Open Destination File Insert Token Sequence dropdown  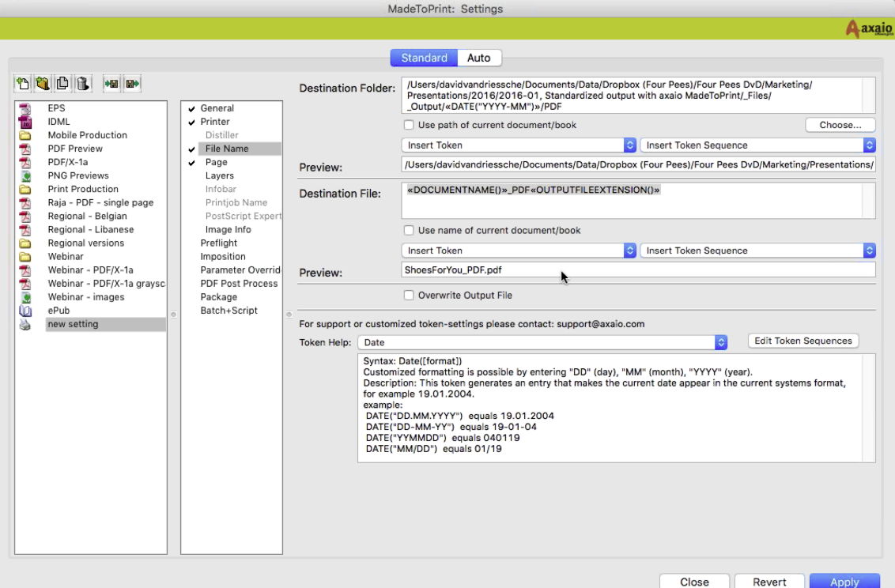[x=758, y=251]
